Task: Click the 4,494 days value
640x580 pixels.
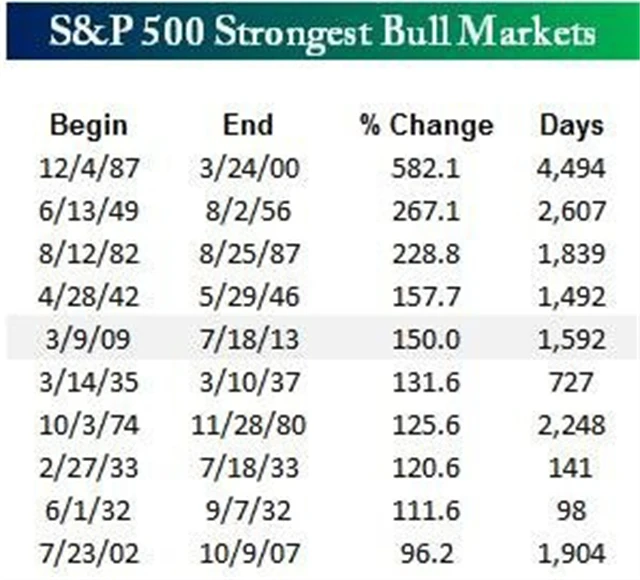Action: 572,167
